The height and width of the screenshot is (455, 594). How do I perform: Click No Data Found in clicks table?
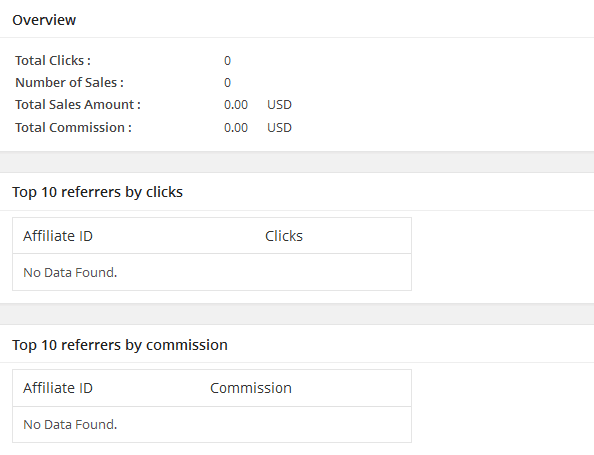tap(70, 272)
